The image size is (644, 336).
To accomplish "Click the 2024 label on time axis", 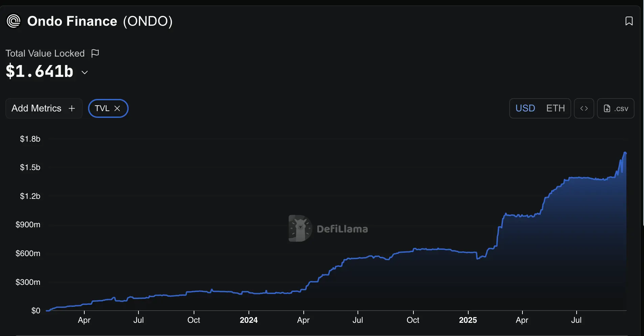I will click(x=249, y=320).
